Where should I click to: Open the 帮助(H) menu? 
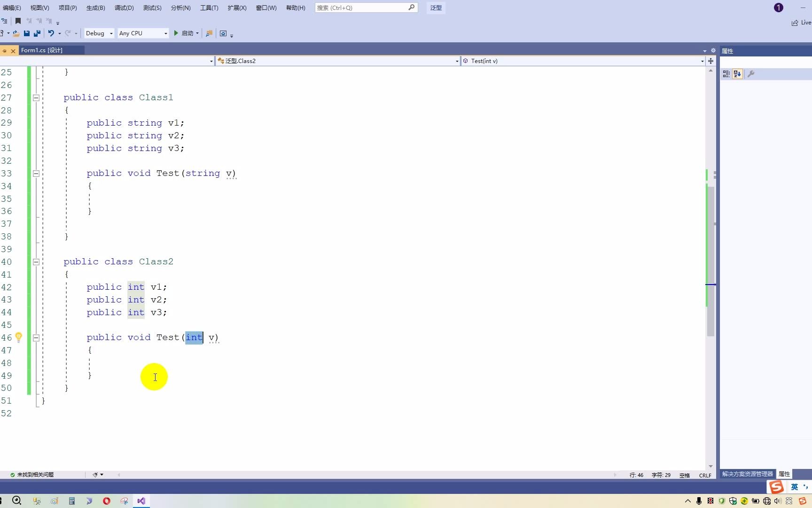[x=296, y=8]
